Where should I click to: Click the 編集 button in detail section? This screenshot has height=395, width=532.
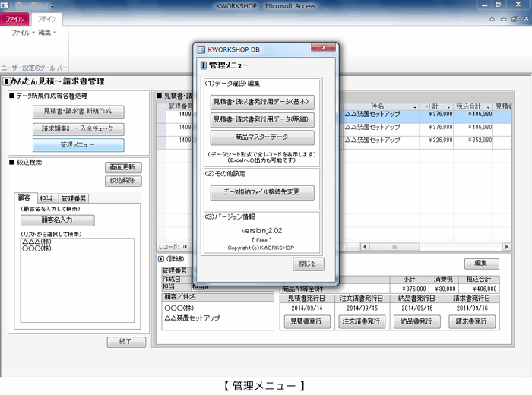481,264
